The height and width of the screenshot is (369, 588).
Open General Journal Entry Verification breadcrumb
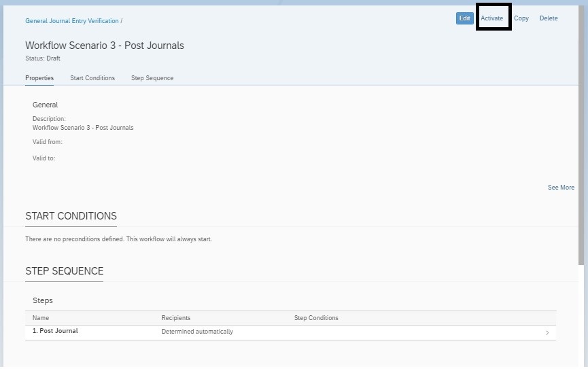point(72,21)
